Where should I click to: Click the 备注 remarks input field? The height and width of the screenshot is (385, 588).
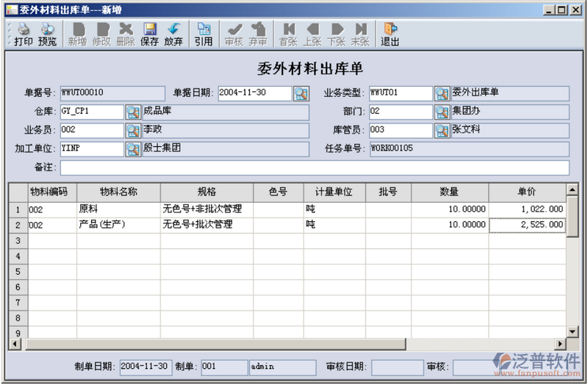[315, 168]
